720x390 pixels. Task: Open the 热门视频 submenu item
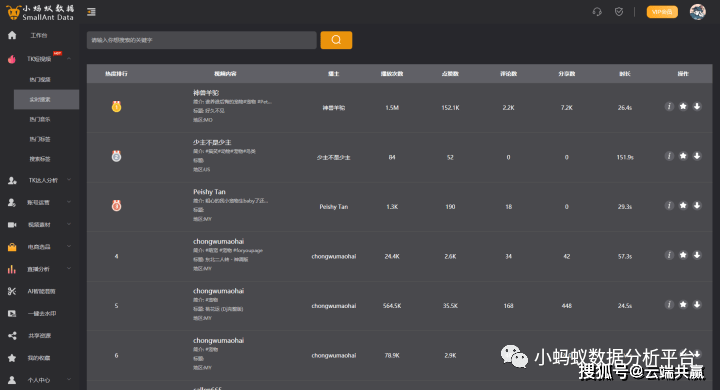click(x=40, y=80)
